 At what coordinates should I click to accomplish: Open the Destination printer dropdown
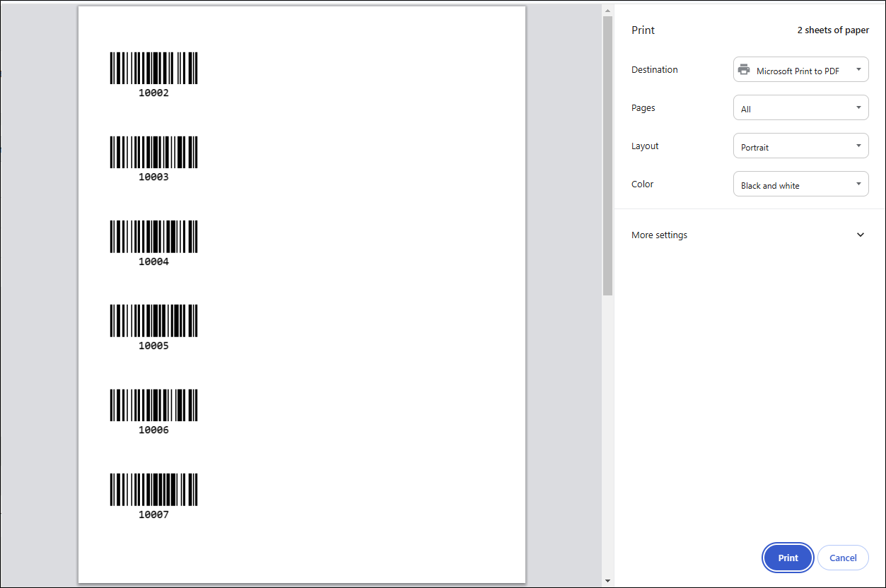(800, 70)
